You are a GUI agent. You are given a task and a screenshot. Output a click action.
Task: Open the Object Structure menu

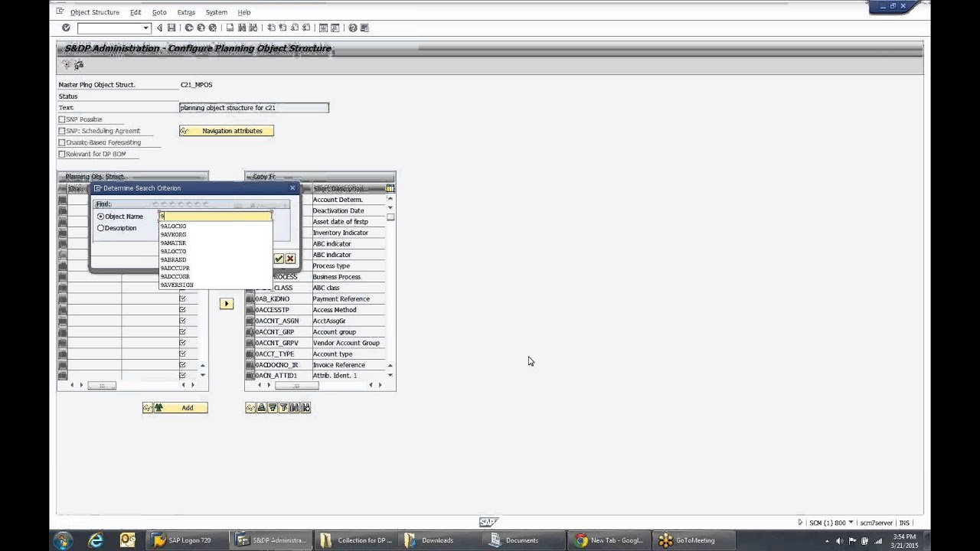click(94, 12)
